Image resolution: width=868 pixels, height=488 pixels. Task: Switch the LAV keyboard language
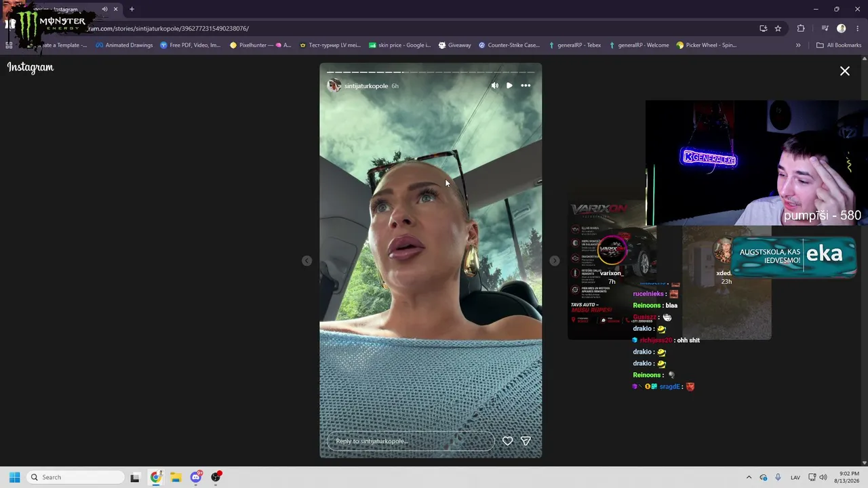click(x=795, y=477)
